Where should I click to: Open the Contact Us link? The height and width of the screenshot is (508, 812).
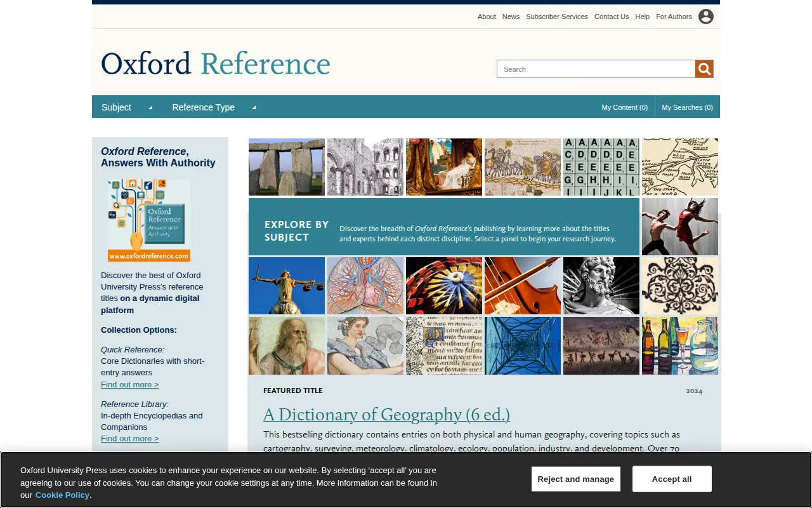pos(612,17)
